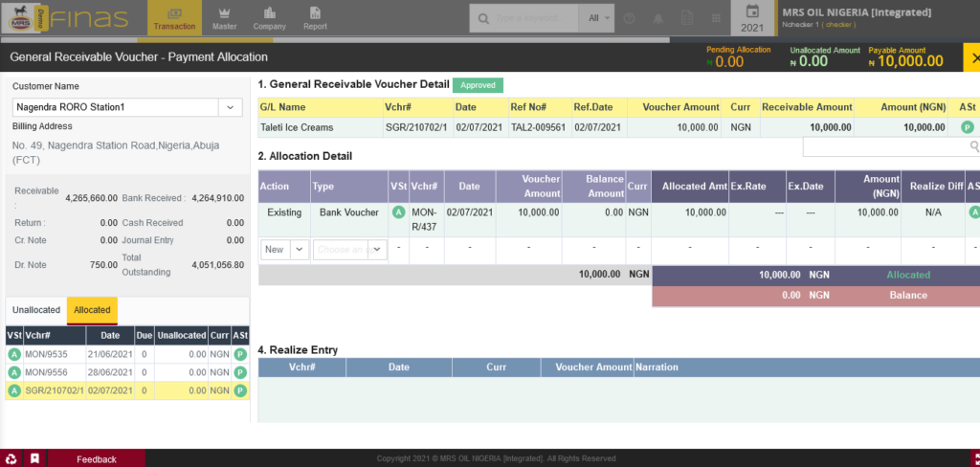Sort by the Vchr# header in left list
Screen dimensions: 980x467
click(55, 336)
